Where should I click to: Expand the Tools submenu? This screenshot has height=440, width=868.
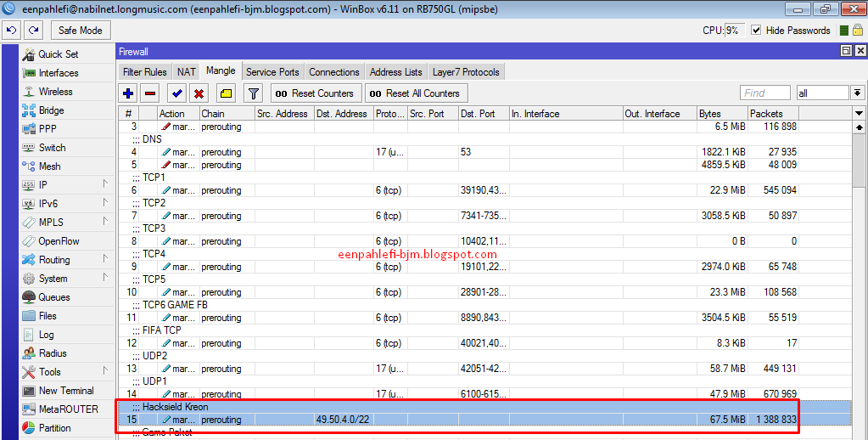tap(66, 372)
